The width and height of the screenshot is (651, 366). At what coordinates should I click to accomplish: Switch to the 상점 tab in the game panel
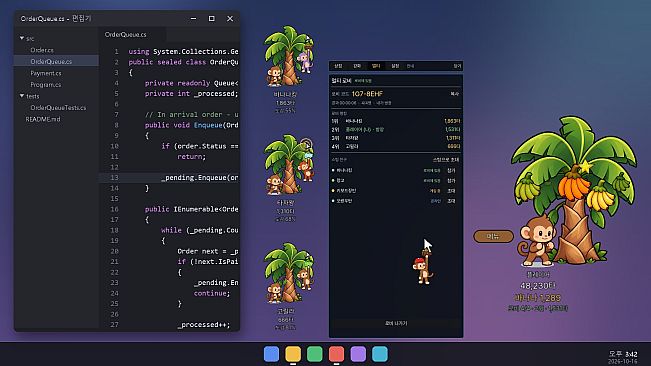tap(338, 66)
